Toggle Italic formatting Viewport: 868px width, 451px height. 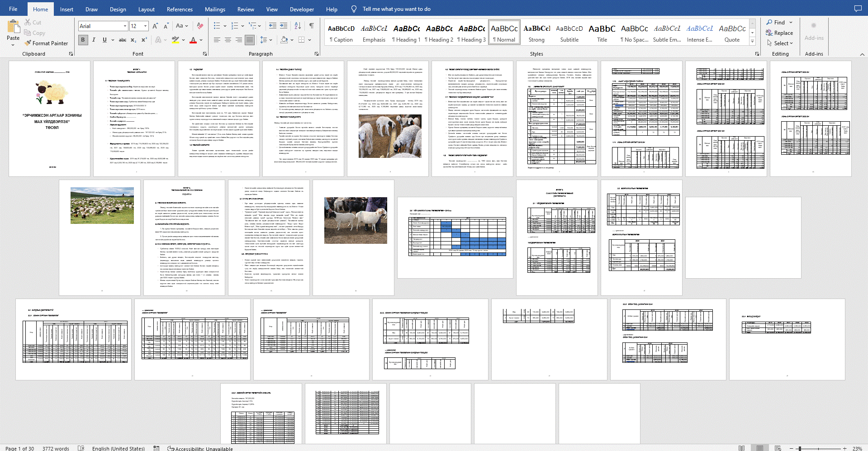[x=94, y=40]
